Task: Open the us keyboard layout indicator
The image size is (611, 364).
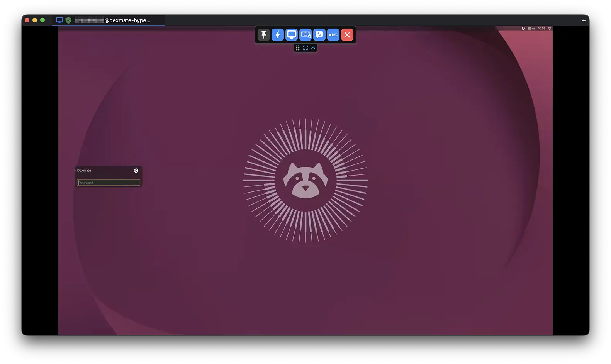Action: 531,28
